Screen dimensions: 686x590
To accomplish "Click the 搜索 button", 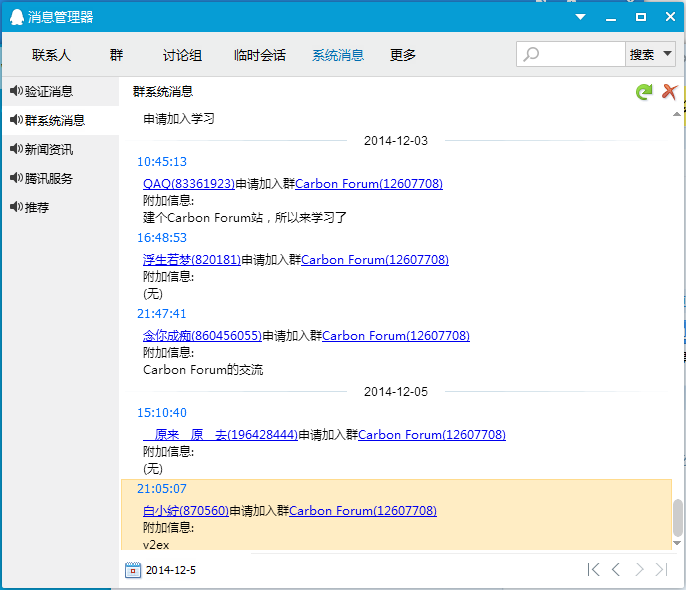I will click(x=642, y=55).
